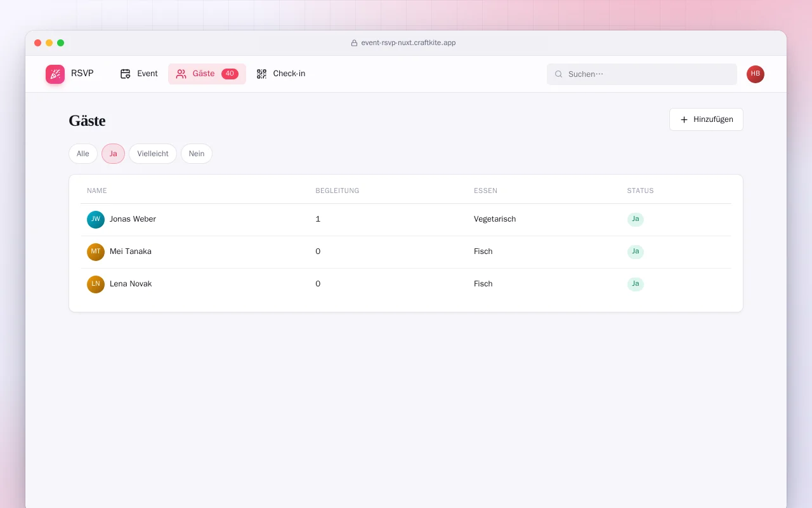The image size is (812, 508).
Task: Click the Gäste people icon
Action: point(181,74)
